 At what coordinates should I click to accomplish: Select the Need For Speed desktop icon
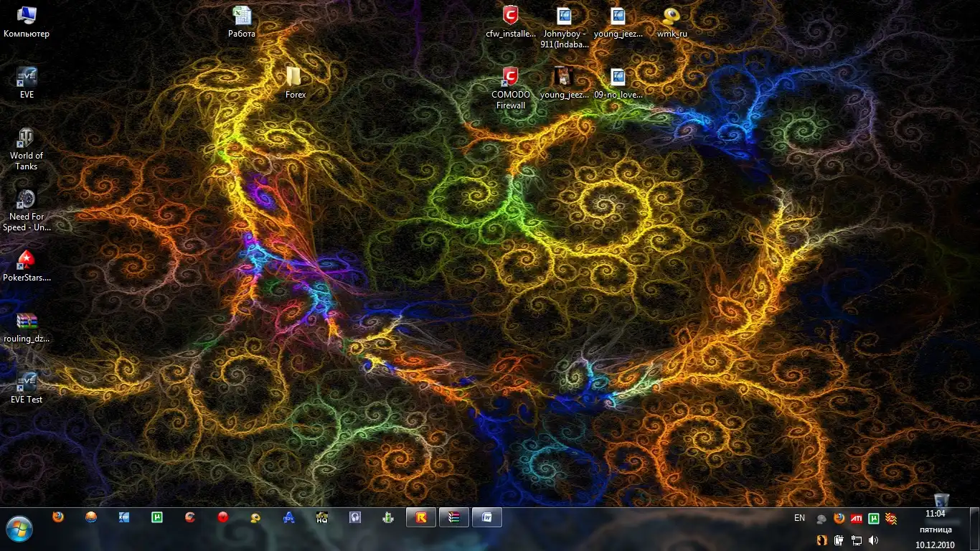[x=27, y=200]
